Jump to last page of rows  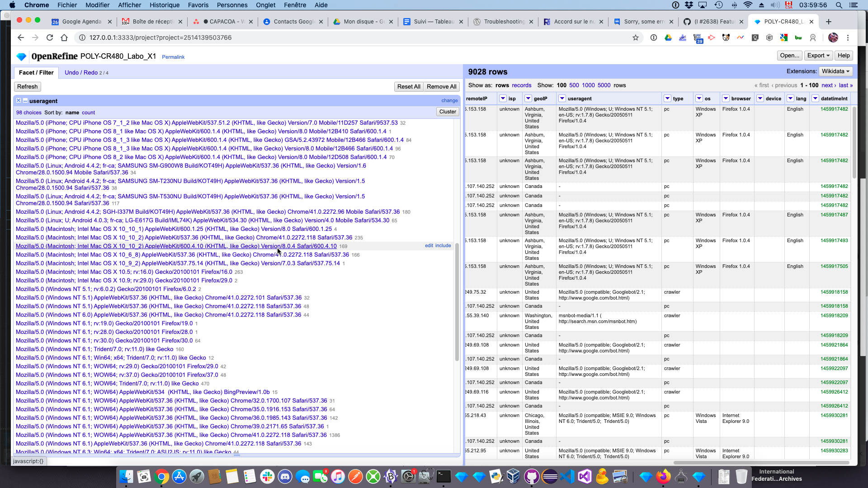pos(846,85)
